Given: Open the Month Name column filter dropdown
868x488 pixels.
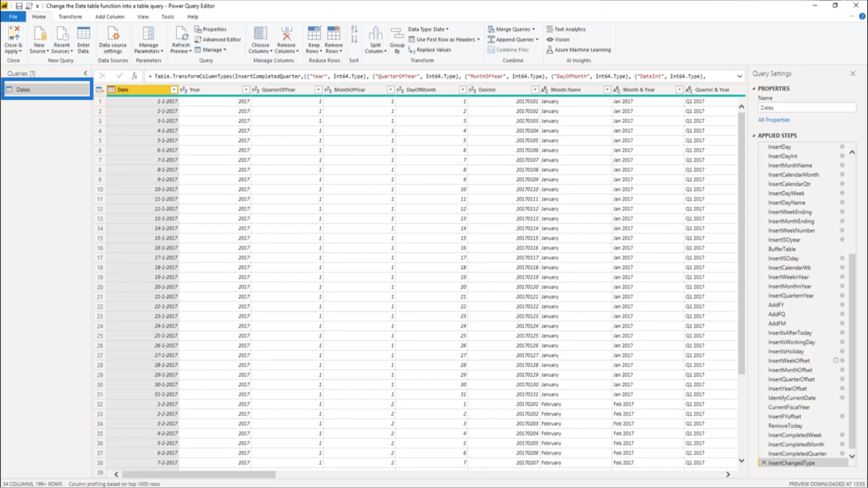Looking at the screenshot, I should point(607,90).
